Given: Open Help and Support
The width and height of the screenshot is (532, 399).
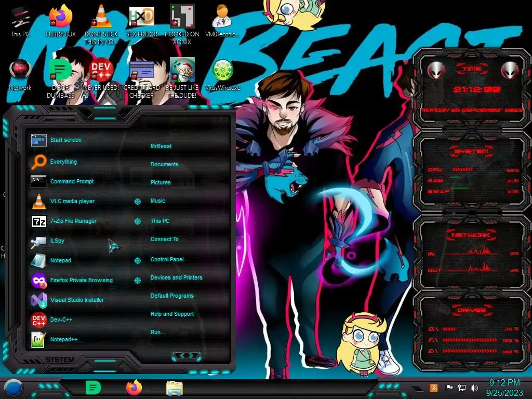Looking at the screenshot, I should (172, 314).
